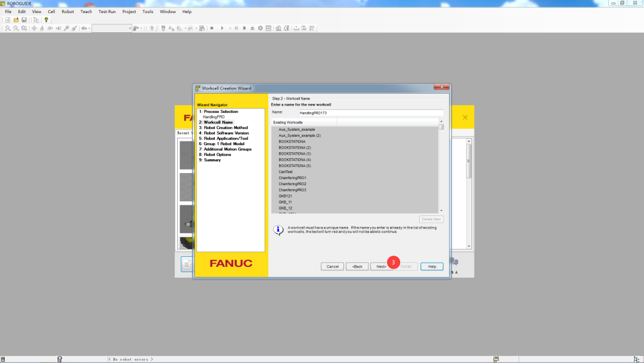
Task: Click Existing Workcells column header
Action: pos(304,122)
